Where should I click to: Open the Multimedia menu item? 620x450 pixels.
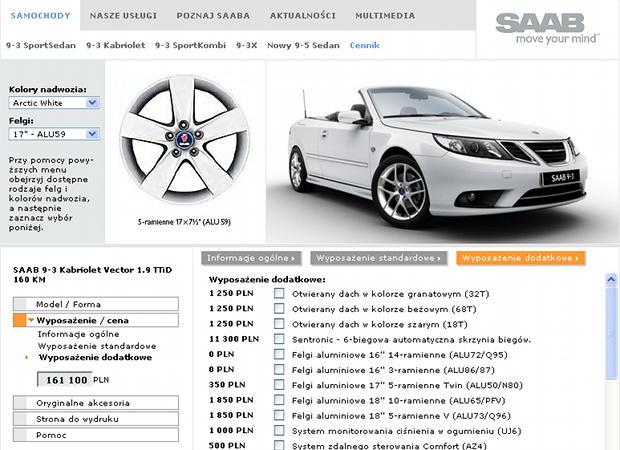(385, 16)
